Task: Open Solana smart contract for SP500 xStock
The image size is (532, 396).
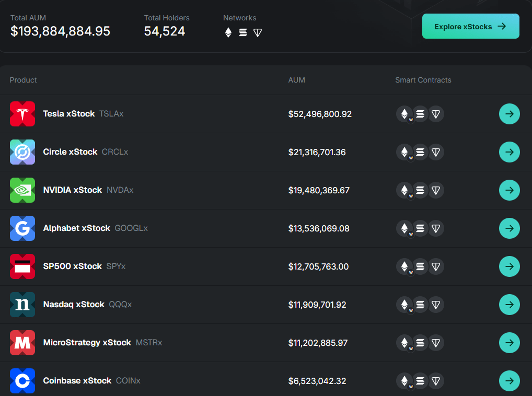Action: [420, 266]
